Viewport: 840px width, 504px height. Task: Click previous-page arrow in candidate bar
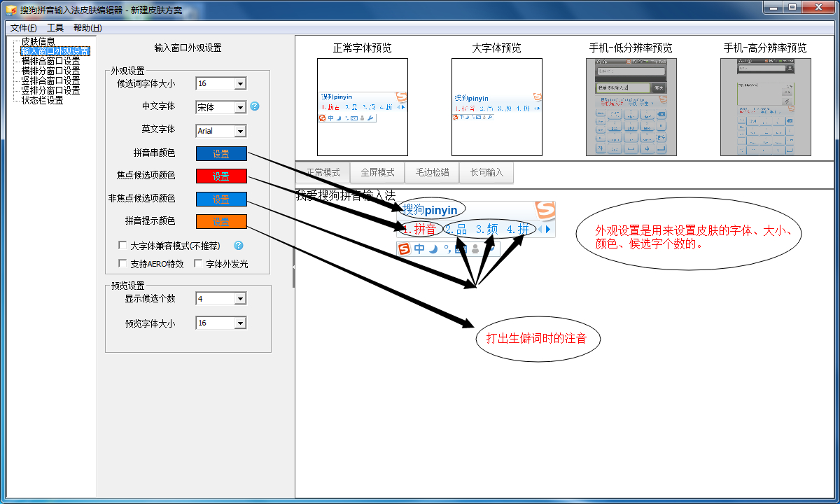(x=540, y=229)
